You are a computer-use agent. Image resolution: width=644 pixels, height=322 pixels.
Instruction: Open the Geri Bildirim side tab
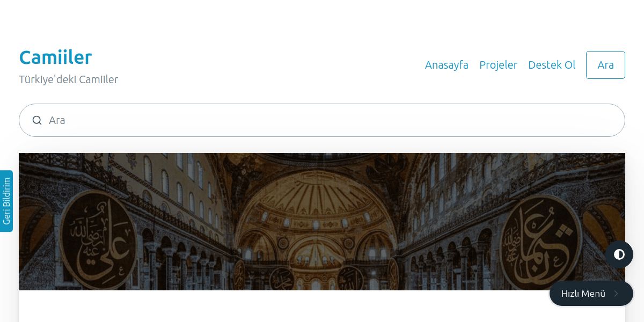[6, 201]
